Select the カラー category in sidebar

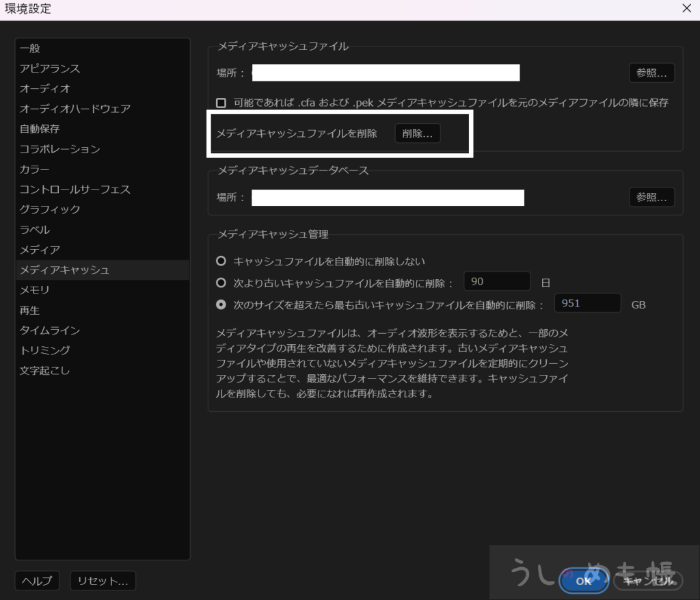(x=34, y=169)
